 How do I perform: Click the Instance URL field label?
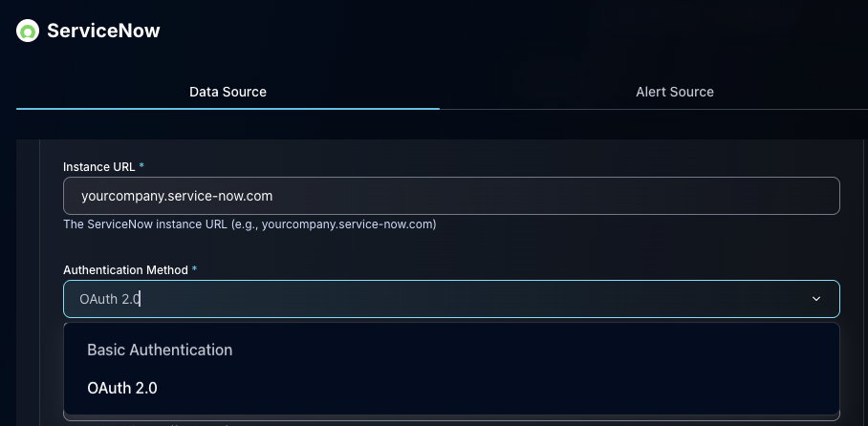click(x=98, y=166)
